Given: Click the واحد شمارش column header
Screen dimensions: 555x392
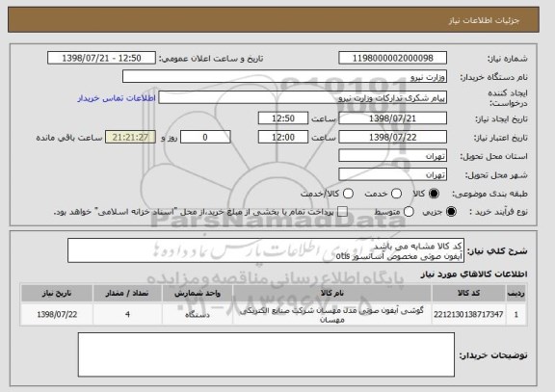Looking at the screenshot, I should [x=198, y=293].
